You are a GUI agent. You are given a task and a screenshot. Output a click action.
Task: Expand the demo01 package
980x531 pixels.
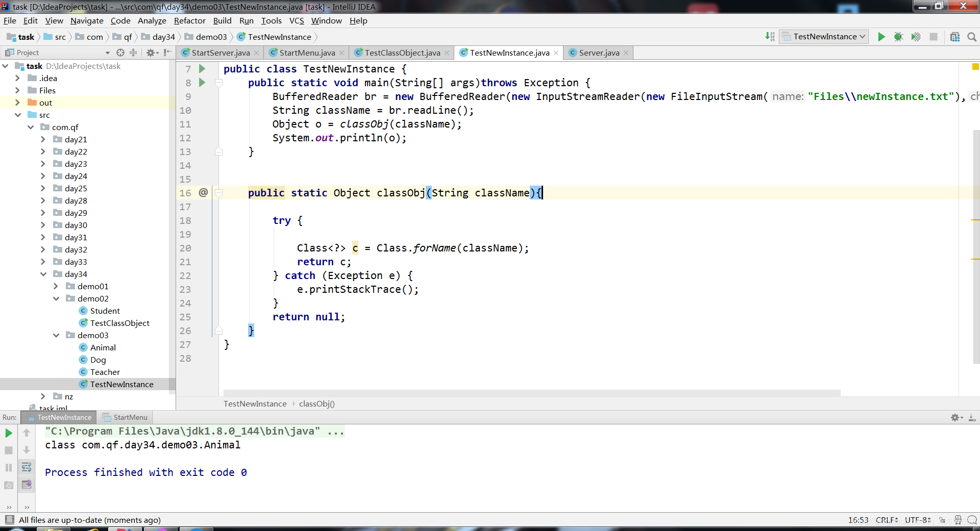click(x=56, y=286)
